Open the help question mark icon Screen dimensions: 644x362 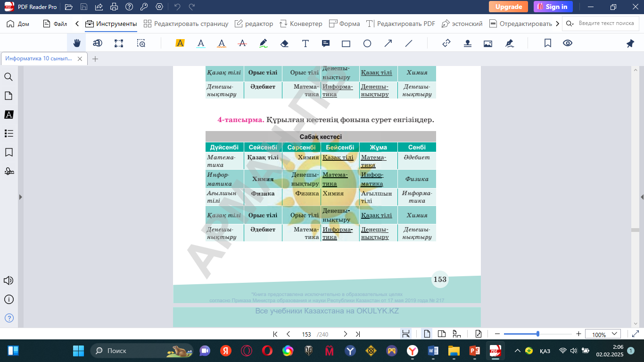(x=8, y=318)
